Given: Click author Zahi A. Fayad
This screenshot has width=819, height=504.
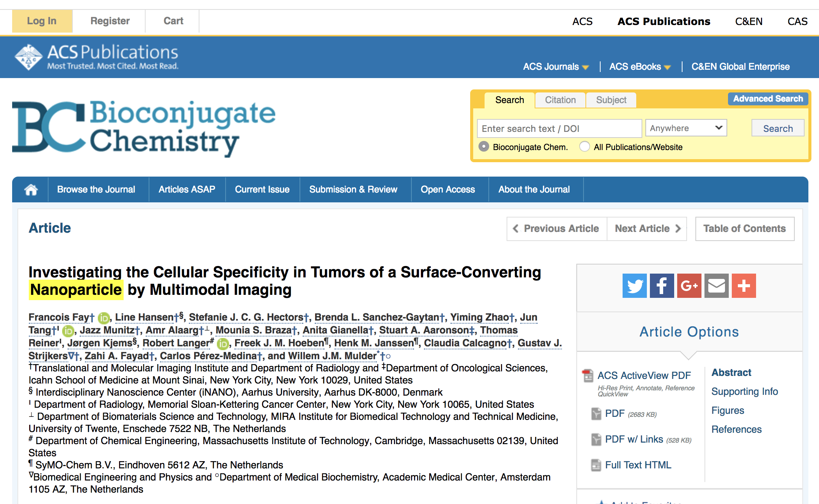Looking at the screenshot, I should click(x=117, y=356).
